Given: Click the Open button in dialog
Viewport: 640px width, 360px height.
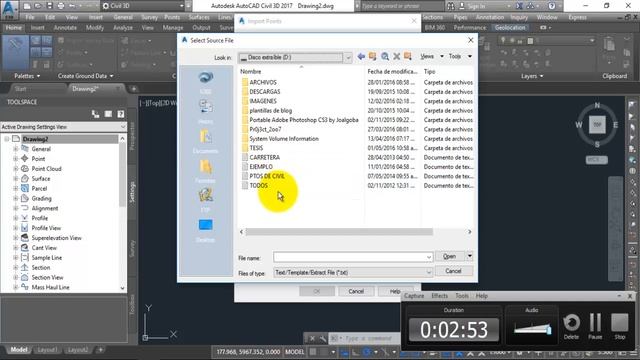Looking at the screenshot, I should pos(449,256).
